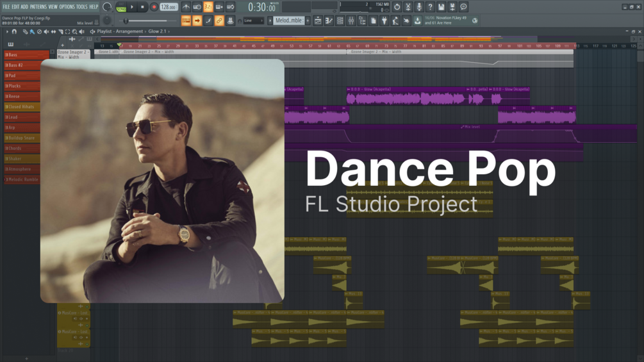644x362 pixels.
Task: Open the chat bubble icon
Action: (463, 7)
